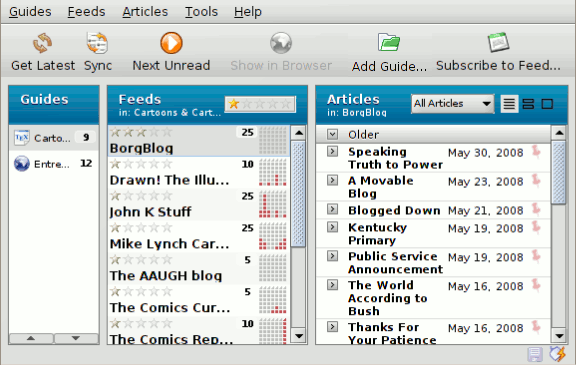Expand the A Movable Blog article
Screen dimensions: 576x365
pyautogui.click(x=332, y=180)
